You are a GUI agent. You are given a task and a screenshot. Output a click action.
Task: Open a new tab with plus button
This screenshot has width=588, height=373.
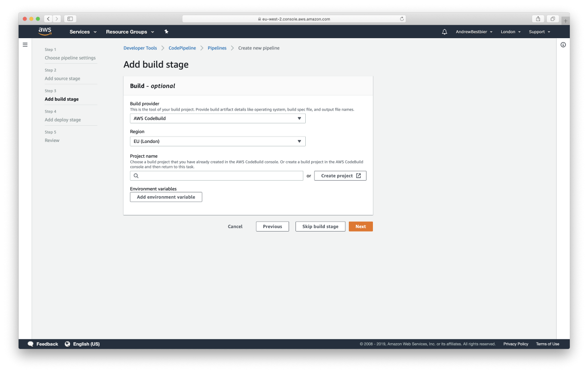pyautogui.click(x=565, y=20)
